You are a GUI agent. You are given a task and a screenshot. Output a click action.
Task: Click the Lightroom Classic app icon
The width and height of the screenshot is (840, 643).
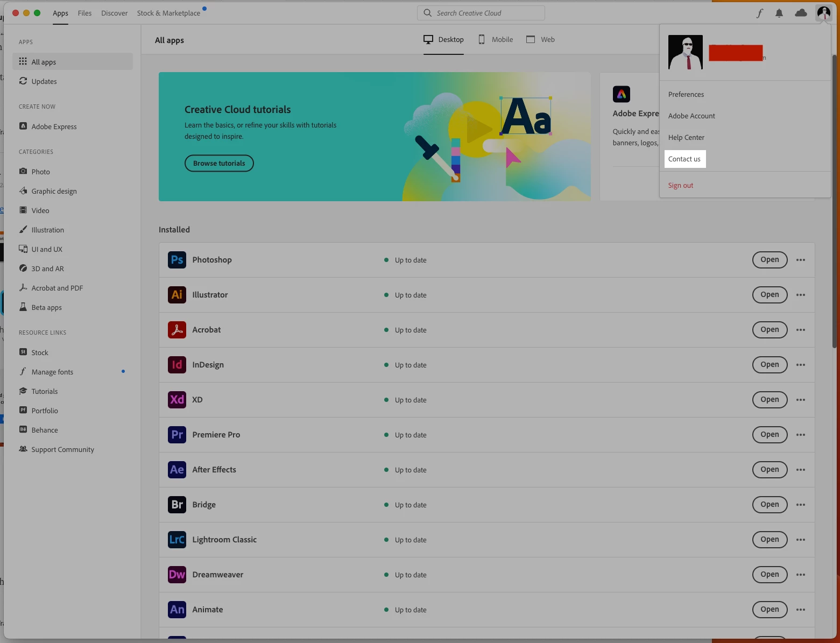pos(177,540)
